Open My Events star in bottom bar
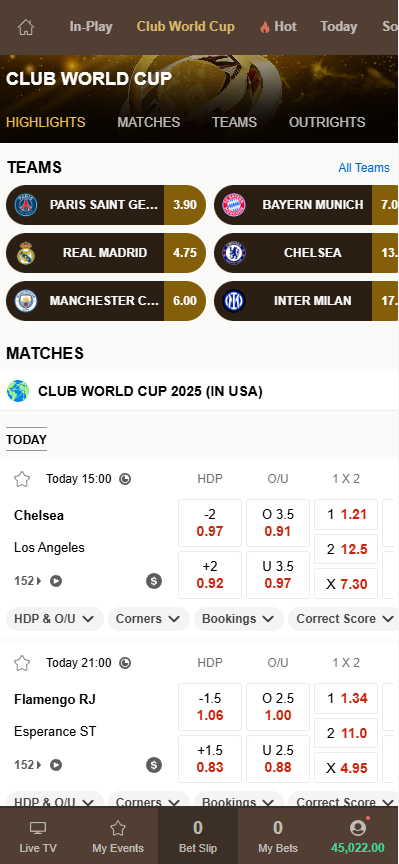This screenshot has width=399, height=864. click(118, 836)
